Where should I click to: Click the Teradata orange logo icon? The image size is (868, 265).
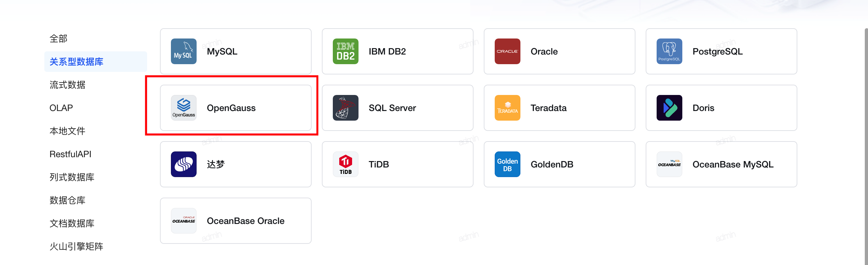pos(508,108)
